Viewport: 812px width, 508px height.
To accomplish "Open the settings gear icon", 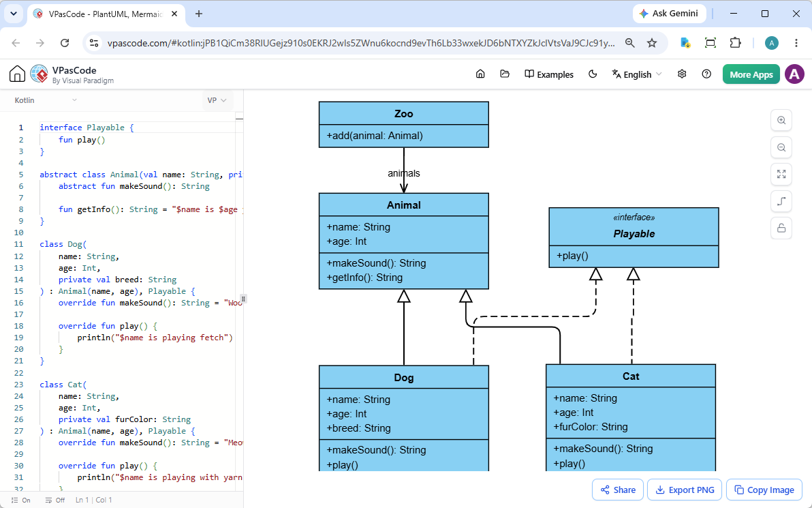I will tap(682, 74).
